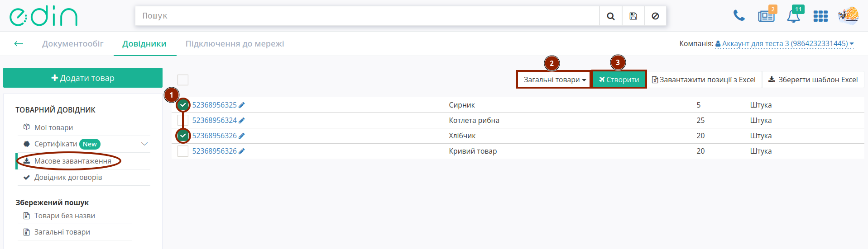The image size is (868, 249).
Task: Switch to Підключення до мережі tab
Action: [235, 44]
